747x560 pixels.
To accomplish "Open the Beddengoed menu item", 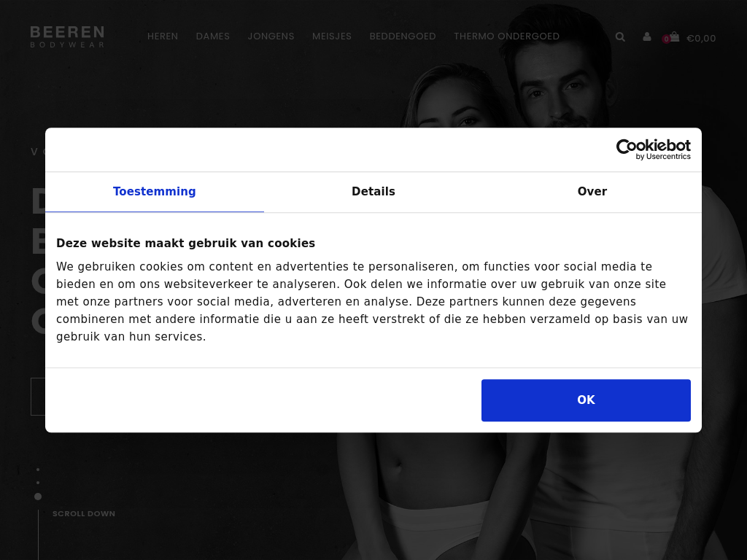I will click(x=403, y=36).
